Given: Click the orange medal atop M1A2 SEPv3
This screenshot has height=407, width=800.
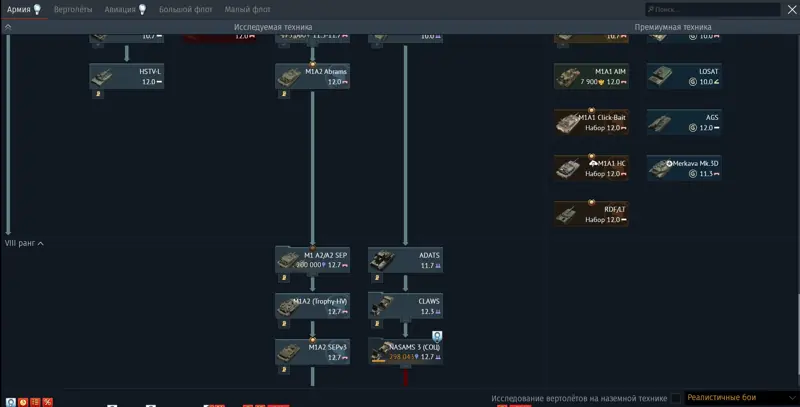Looking at the screenshot, I should (312, 340).
